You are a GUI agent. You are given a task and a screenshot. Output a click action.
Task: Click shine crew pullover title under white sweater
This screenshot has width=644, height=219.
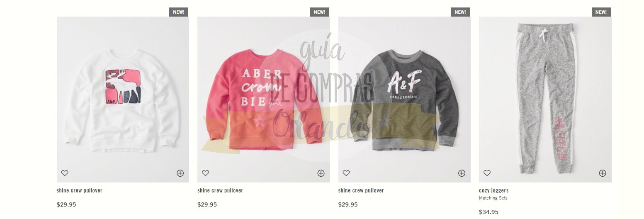click(x=80, y=191)
